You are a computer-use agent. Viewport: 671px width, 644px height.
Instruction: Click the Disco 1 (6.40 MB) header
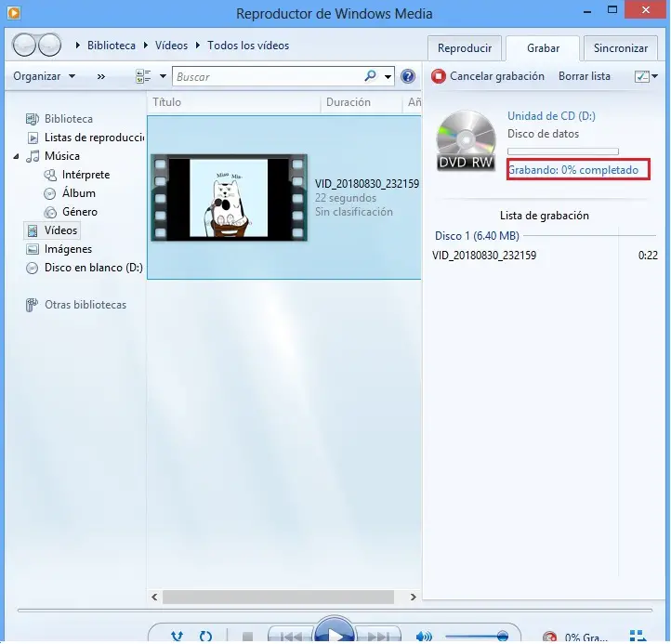pos(477,236)
